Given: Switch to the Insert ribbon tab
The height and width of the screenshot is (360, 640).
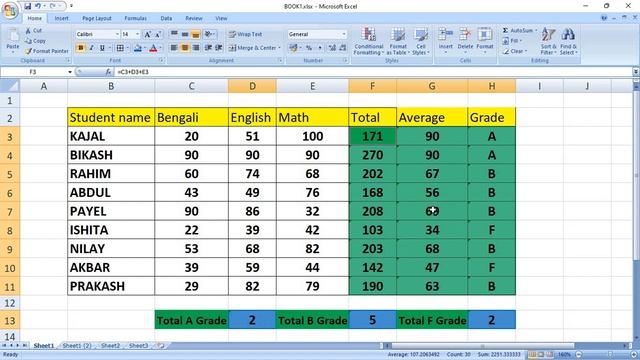Looking at the screenshot, I should tap(62, 18).
